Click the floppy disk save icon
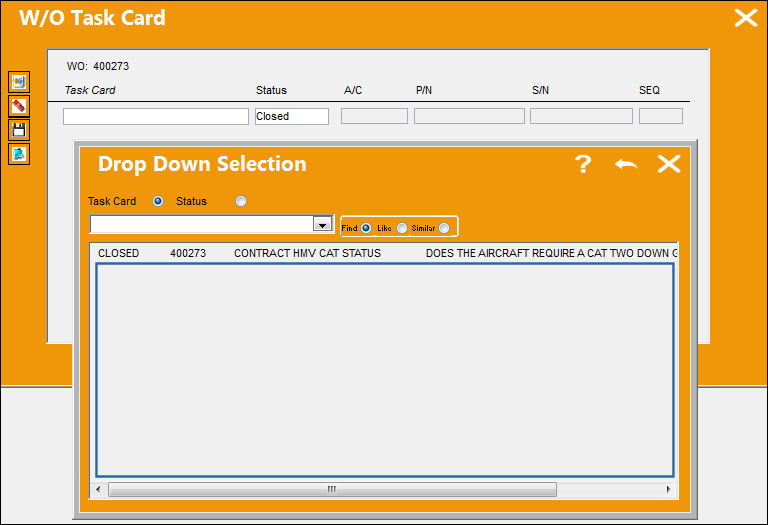 [19, 130]
